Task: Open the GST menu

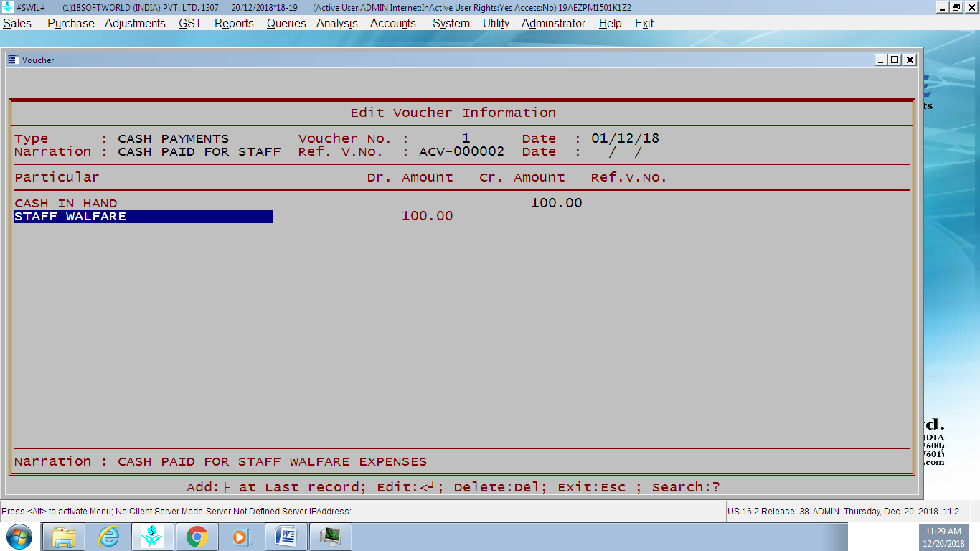Action: [190, 23]
